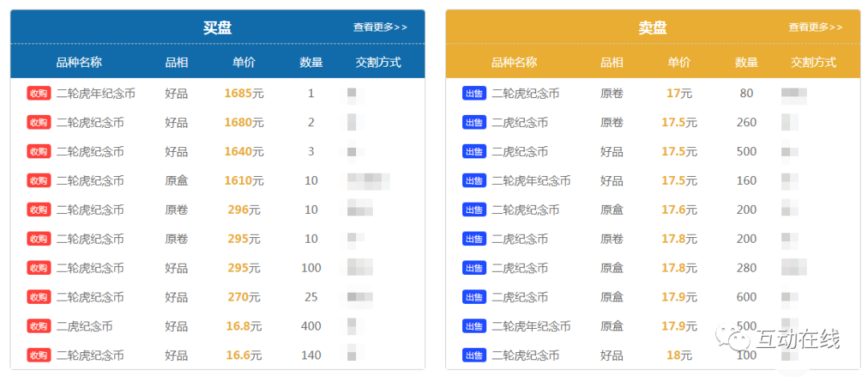The height and width of the screenshot is (377, 868).
Task: Select 品种名称 column header in 买盘 table
Action: coord(79,62)
